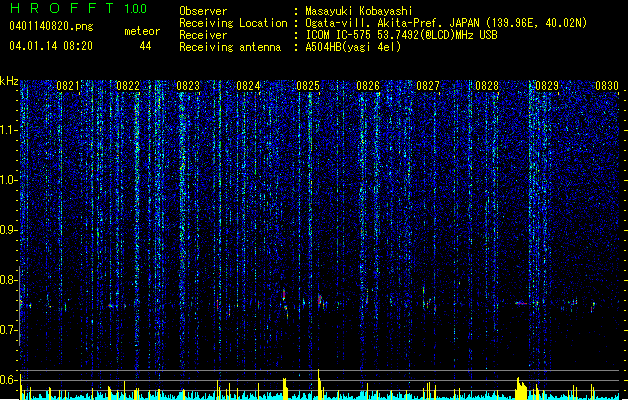
Task: Click the 0824 time marker
Action: click(x=248, y=86)
